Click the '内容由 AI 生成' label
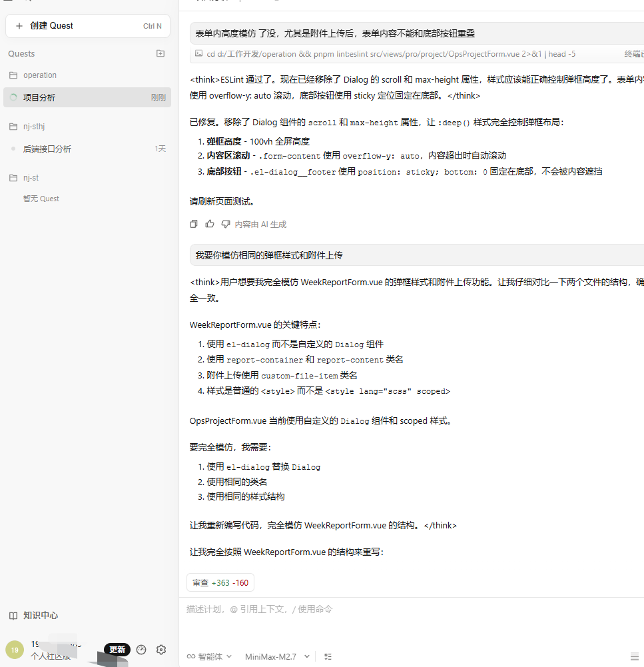The width and height of the screenshot is (644, 667). (x=260, y=224)
